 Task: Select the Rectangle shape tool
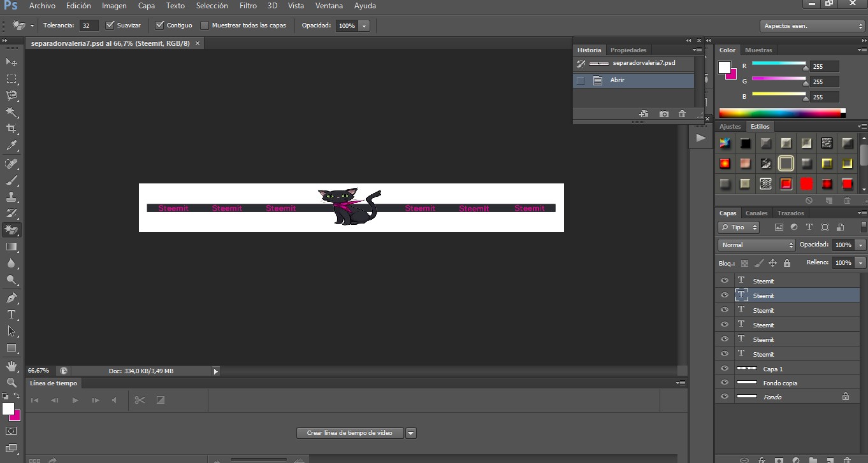coord(11,348)
